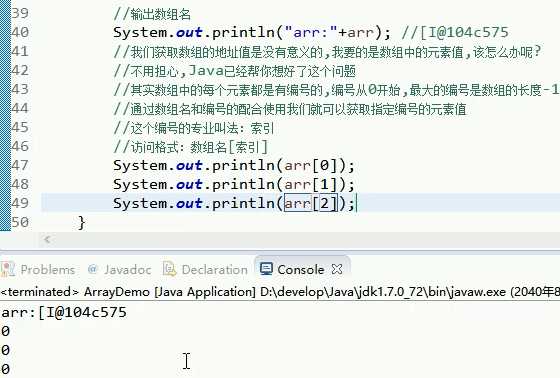
Task: Click the closing brace on line 50
Action: [82, 223]
